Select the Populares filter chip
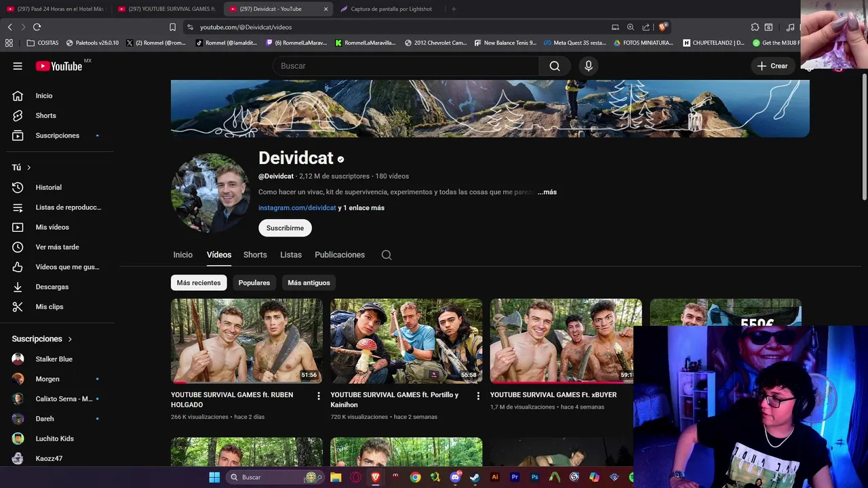The image size is (868, 488). [254, 283]
